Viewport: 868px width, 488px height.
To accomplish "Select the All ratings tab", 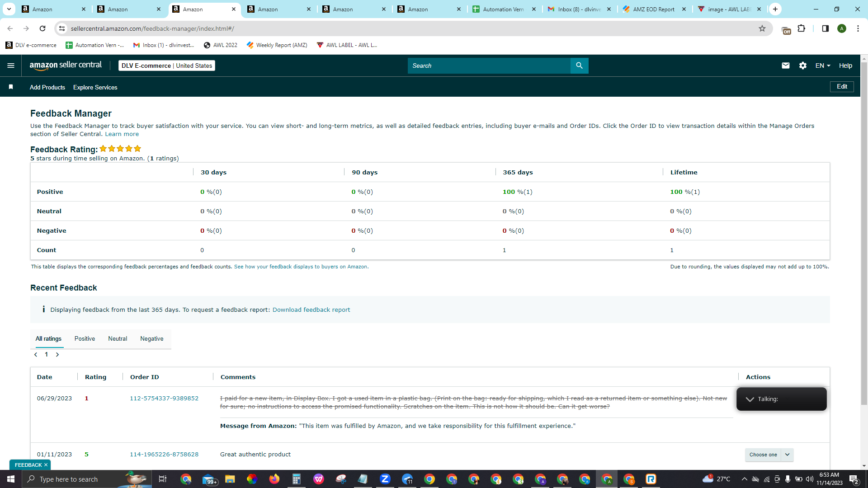I will 48,338.
